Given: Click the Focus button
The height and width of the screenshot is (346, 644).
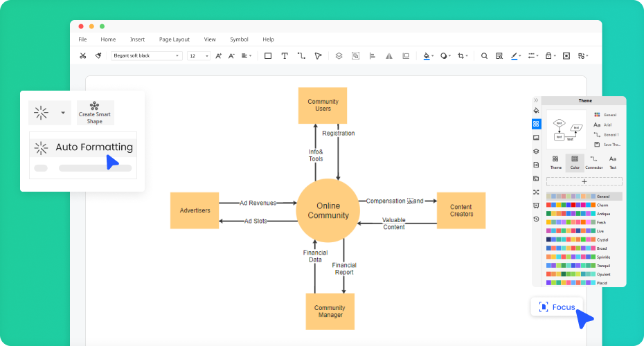Looking at the screenshot, I should [x=557, y=307].
